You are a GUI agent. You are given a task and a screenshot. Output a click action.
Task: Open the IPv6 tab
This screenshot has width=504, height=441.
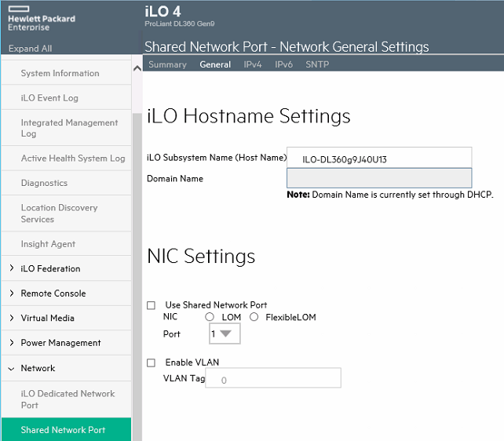(283, 64)
